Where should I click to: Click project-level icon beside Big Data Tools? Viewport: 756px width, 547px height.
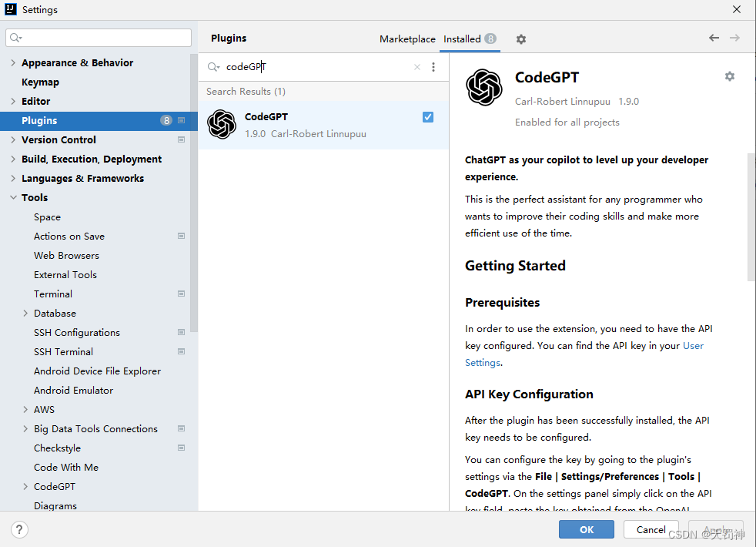[181, 428]
